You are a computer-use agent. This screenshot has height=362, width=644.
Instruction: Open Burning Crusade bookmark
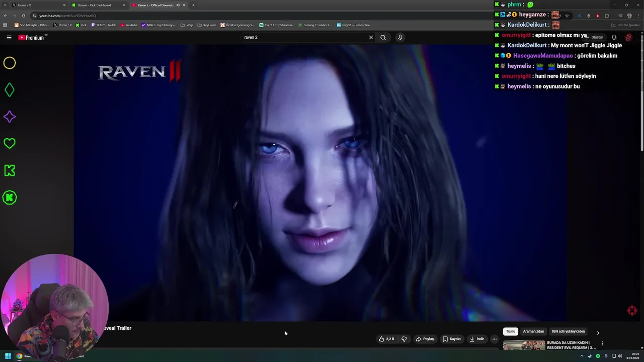point(314,25)
